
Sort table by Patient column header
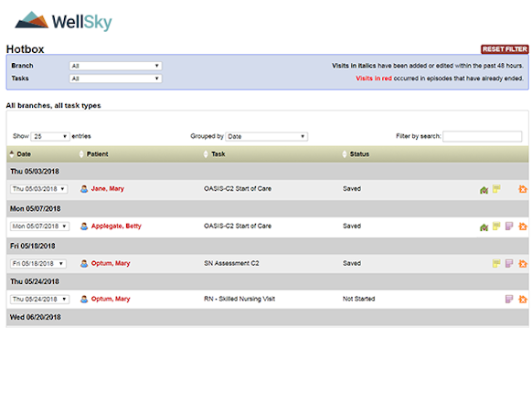tap(97, 154)
